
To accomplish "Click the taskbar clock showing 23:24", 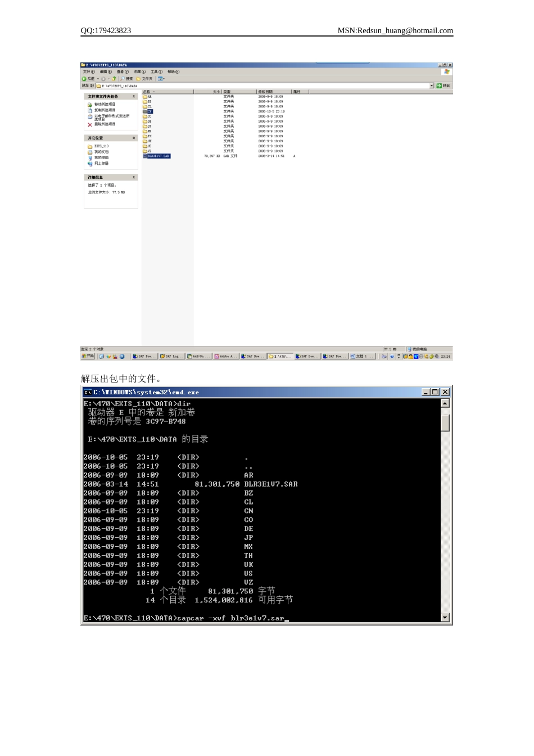I will (445, 356).
